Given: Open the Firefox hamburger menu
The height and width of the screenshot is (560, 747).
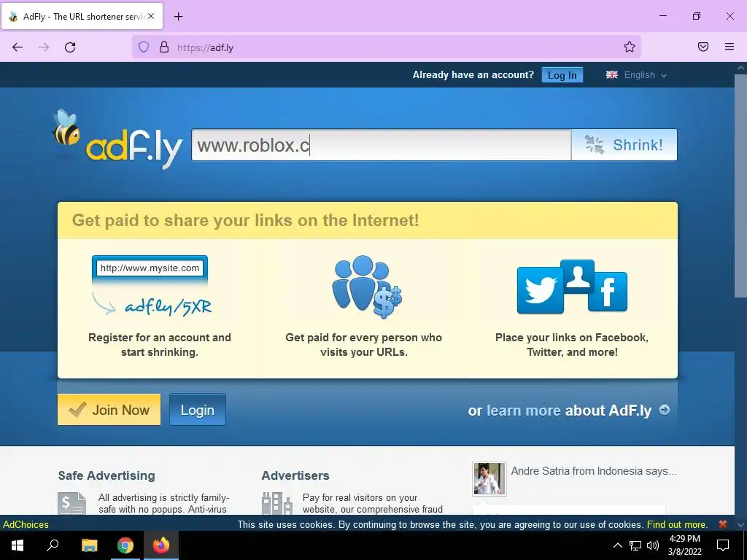Looking at the screenshot, I should click(x=729, y=47).
